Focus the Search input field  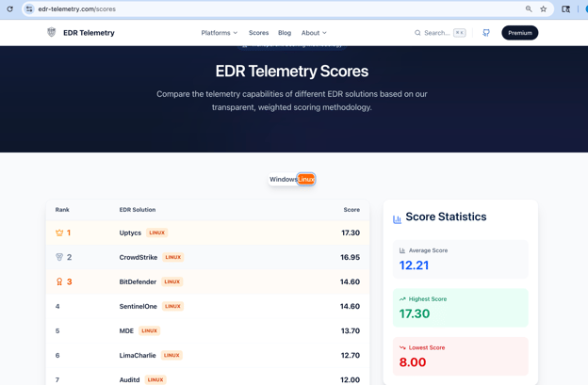[x=440, y=33]
